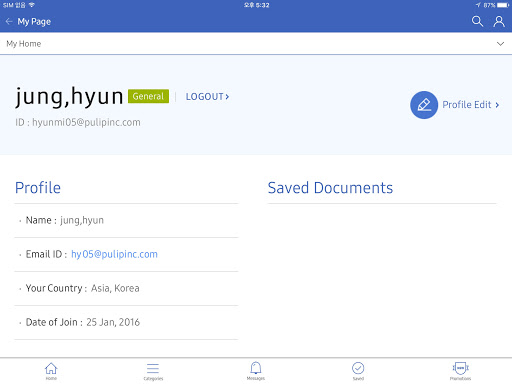Expand the My Home dropdown chevron

[500, 44]
